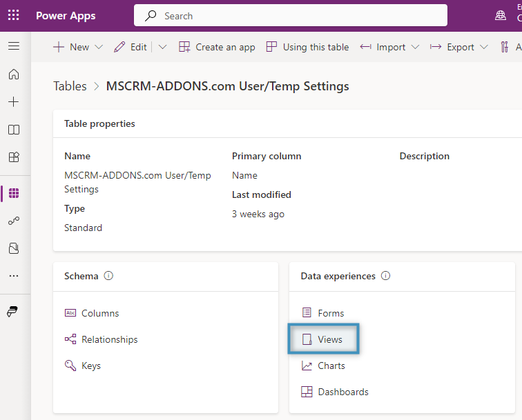Image resolution: width=522 pixels, height=420 pixels.
Task: Click the Views page icon
Action: 307,339
